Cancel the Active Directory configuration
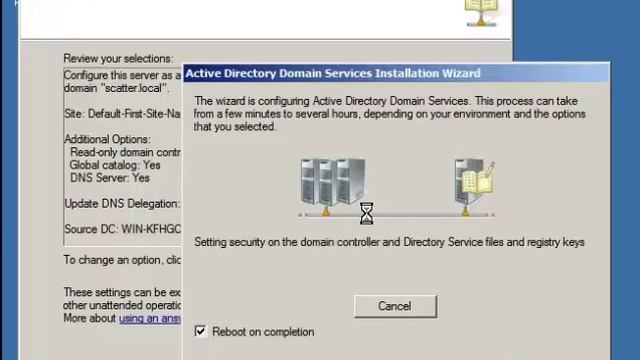This screenshot has width=640, height=360. [395, 306]
